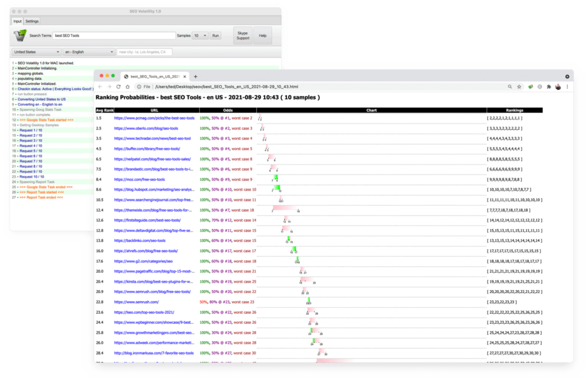The image size is (588, 379).
Task: Open the pcmag.com best-seo-tools link
Action: point(154,118)
